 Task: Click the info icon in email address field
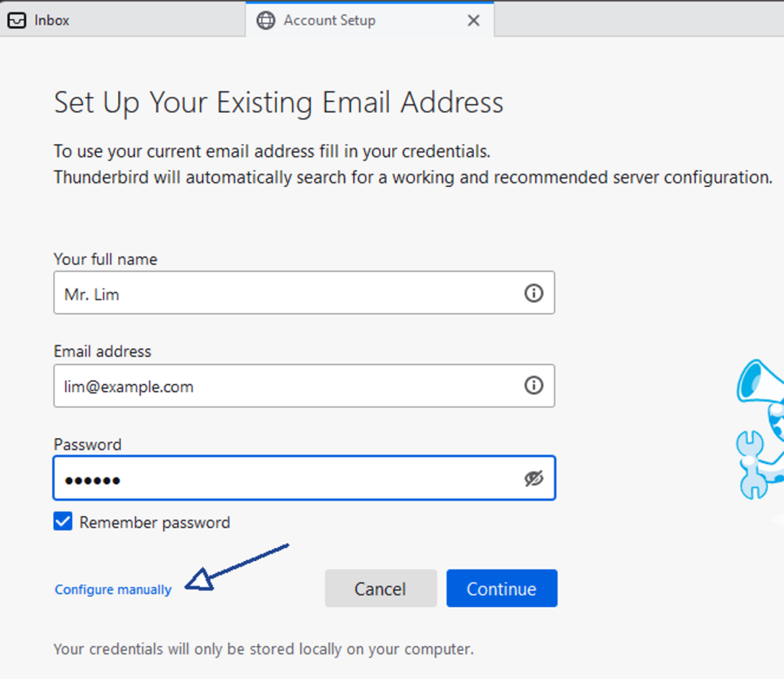click(x=534, y=386)
